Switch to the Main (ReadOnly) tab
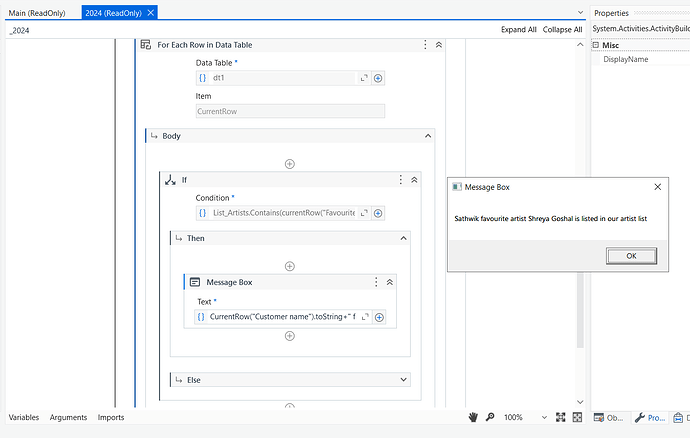 coord(37,13)
